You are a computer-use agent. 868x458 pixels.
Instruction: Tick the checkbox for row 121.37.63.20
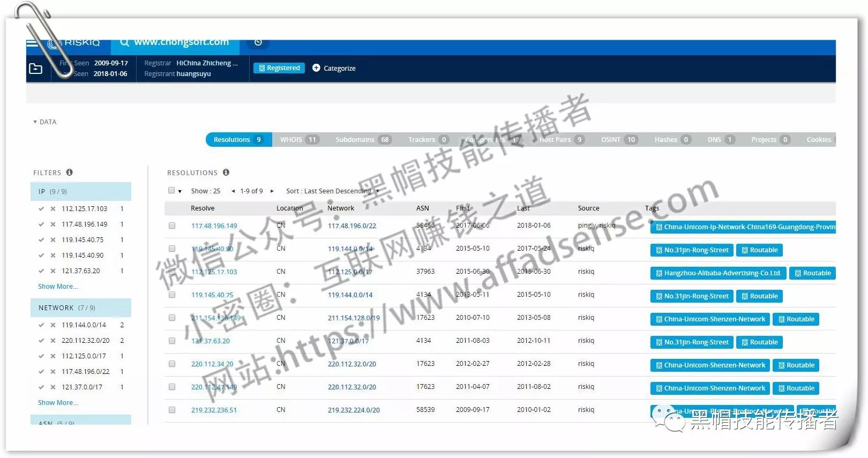tap(172, 341)
